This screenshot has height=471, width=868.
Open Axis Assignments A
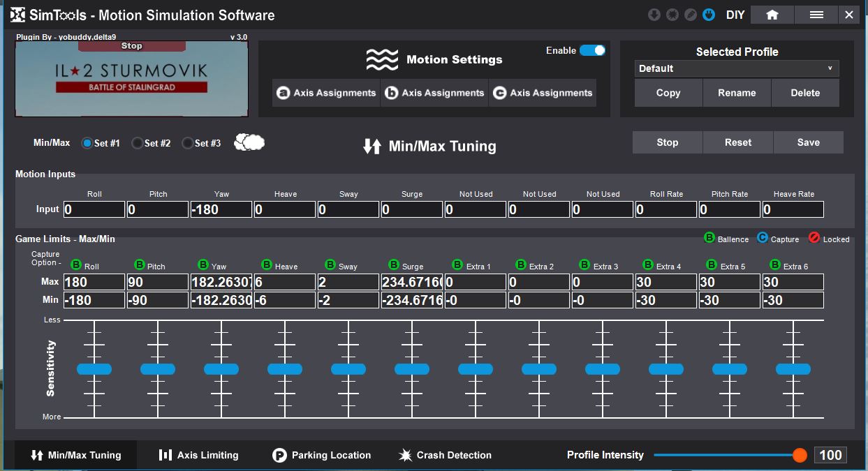pyautogui.click(x=326, y=93)
